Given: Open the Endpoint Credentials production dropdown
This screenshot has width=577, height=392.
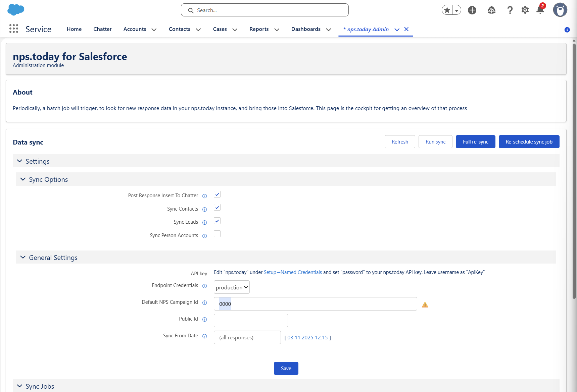Looking at the screenshot, I should coord(231,287).
